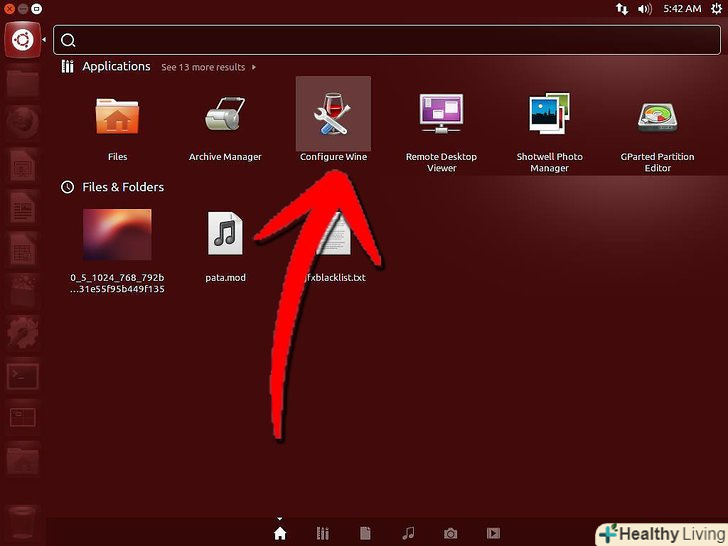Open Shotwell Photo Manager

point(549,113)
